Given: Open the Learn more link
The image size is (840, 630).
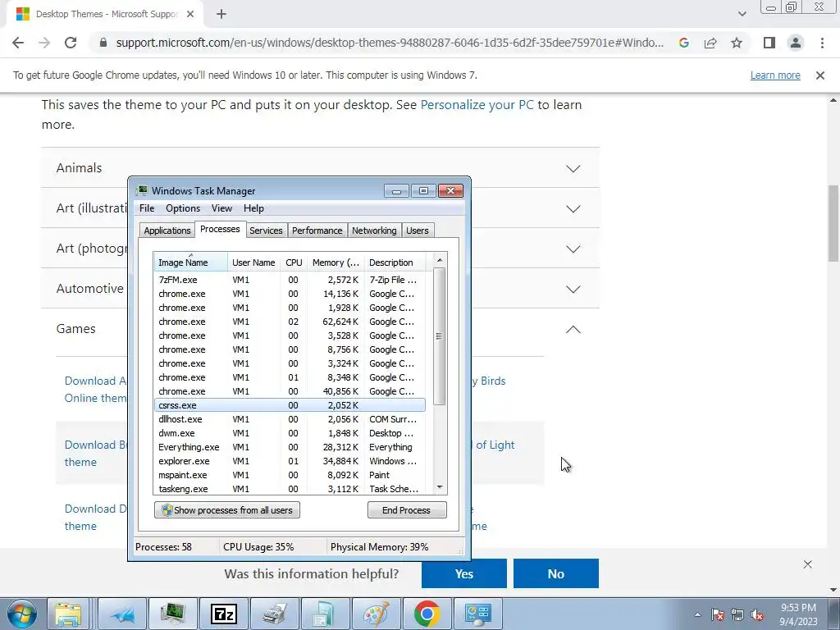Looking at the screenshot, I should coord(775,75).
